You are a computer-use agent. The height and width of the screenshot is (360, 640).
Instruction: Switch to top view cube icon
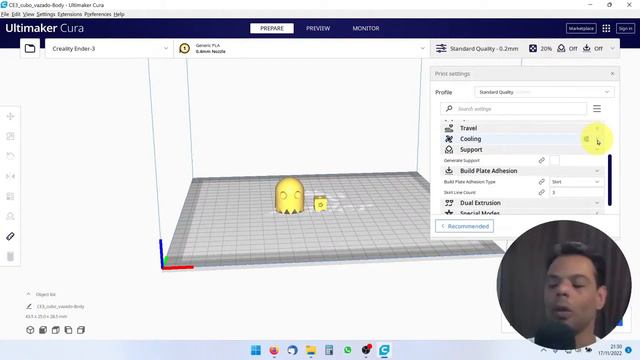[x=56, y=330]
